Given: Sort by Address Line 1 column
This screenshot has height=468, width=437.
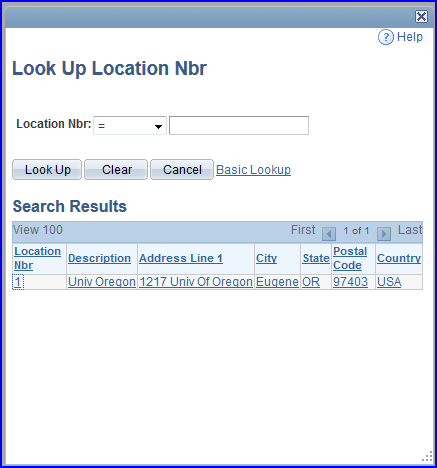Looking at the screenshot, I should click(181, 258).
